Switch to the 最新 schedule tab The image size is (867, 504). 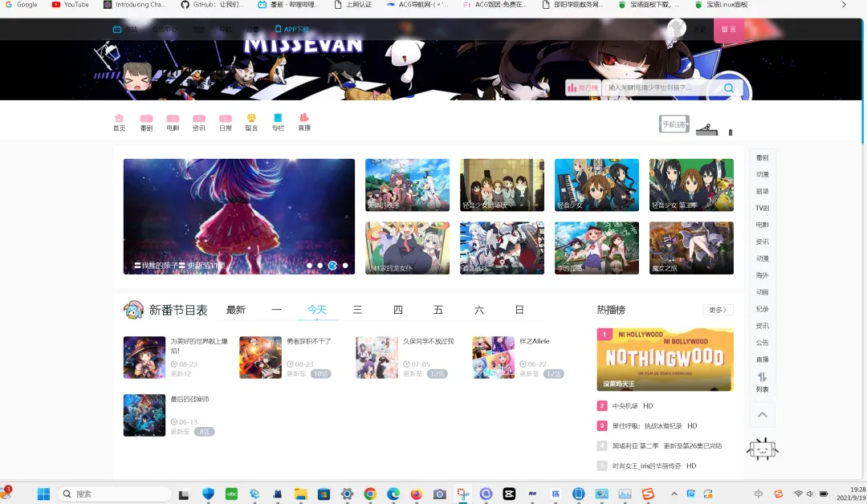(235, 310)
